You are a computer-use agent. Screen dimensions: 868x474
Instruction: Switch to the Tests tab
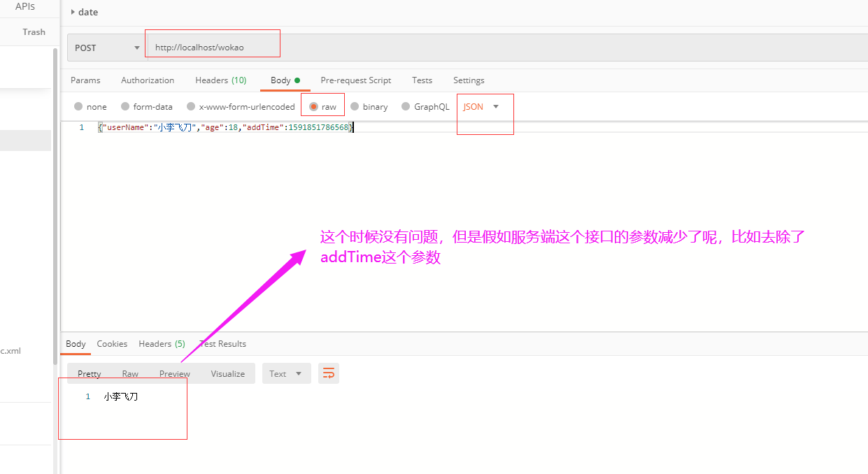pyautogui.click(x=422, y=80)
